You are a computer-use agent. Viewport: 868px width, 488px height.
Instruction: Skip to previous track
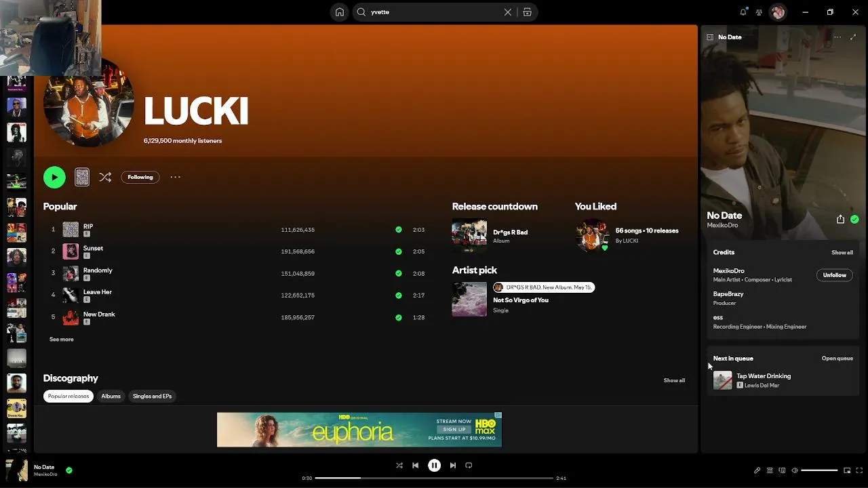tap(416, 466)
